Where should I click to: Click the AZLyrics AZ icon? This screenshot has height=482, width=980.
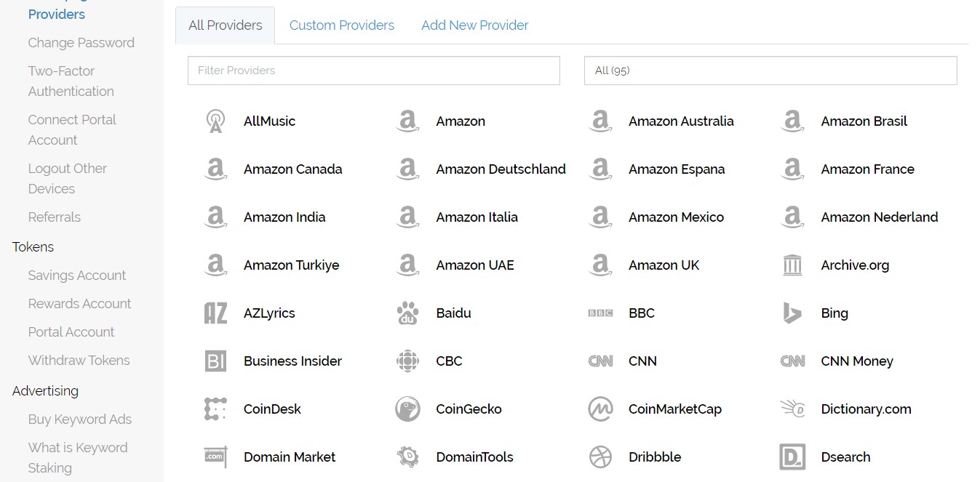(x=215, y=313)
